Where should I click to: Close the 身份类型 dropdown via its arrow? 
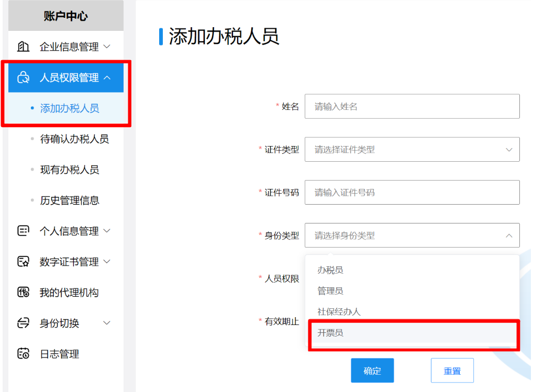click(509, 236)
